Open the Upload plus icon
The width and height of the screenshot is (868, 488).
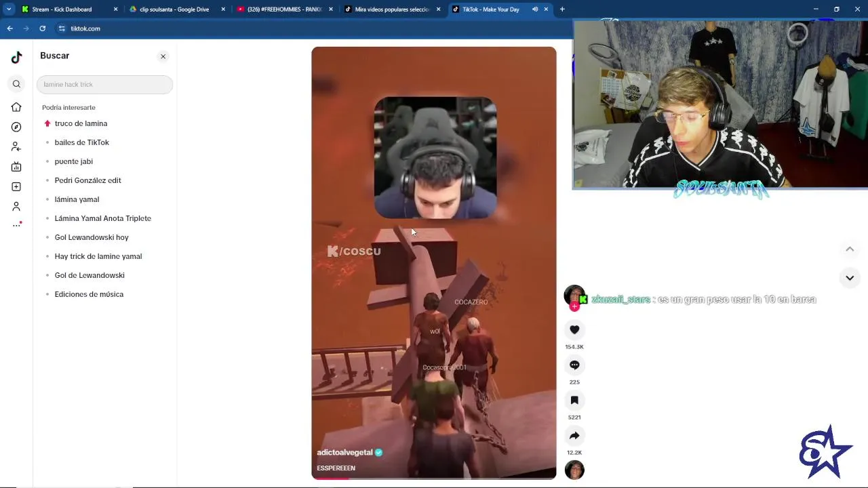pyautogui.click(x=16, y=186)
